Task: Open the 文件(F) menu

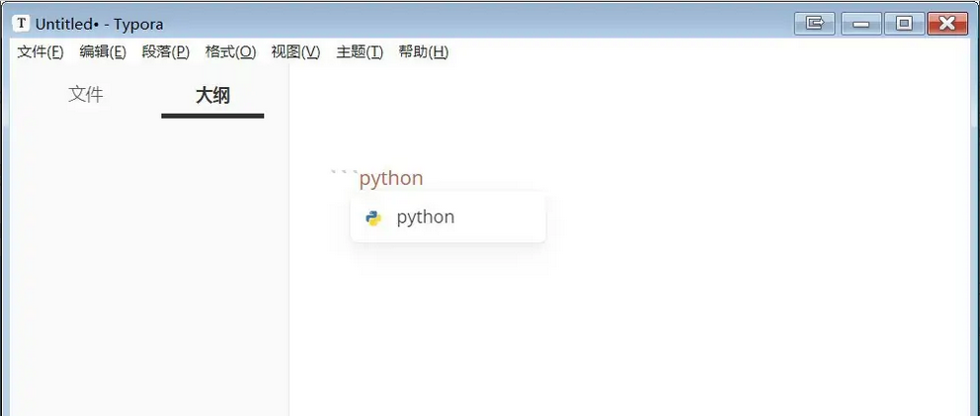Action: (x=41, y=52)
